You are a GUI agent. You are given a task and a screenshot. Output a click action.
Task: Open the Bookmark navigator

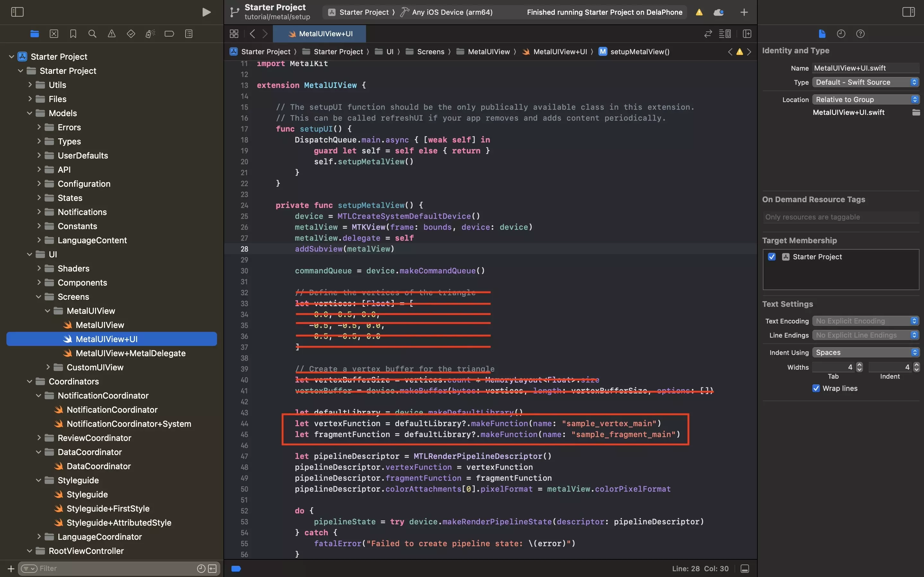(73, 34)
